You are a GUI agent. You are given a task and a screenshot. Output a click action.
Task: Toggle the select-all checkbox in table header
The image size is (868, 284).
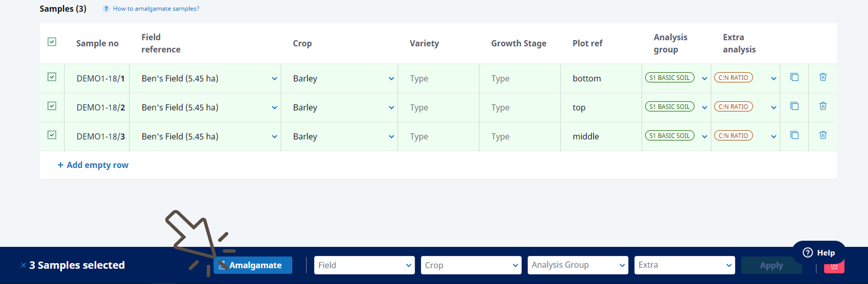52,42
